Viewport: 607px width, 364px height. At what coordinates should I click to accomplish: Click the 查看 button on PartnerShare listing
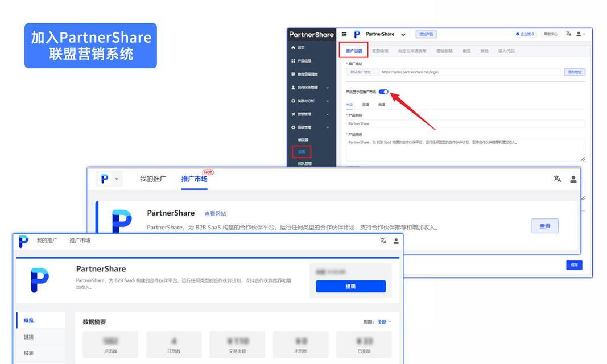tap(545, 226)
